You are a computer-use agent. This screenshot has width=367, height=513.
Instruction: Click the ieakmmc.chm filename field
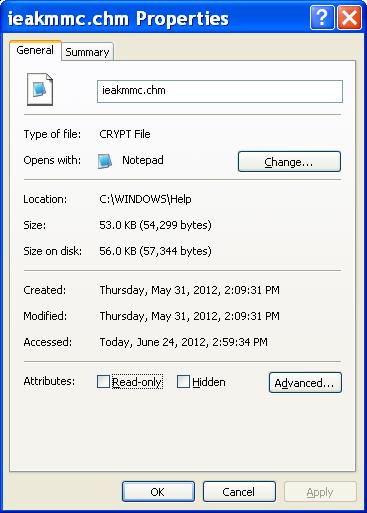click(x=220, y=91)
